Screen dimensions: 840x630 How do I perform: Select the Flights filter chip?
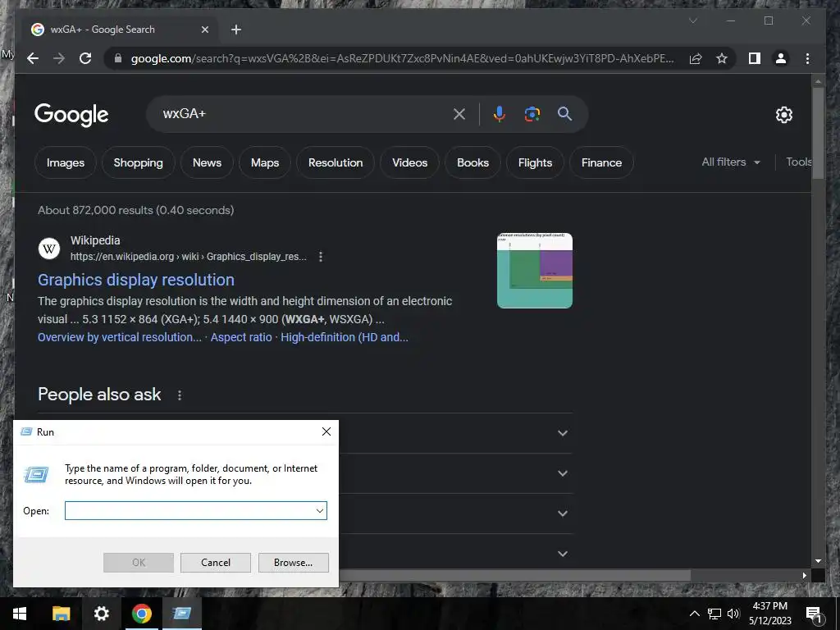coord(535,162)
